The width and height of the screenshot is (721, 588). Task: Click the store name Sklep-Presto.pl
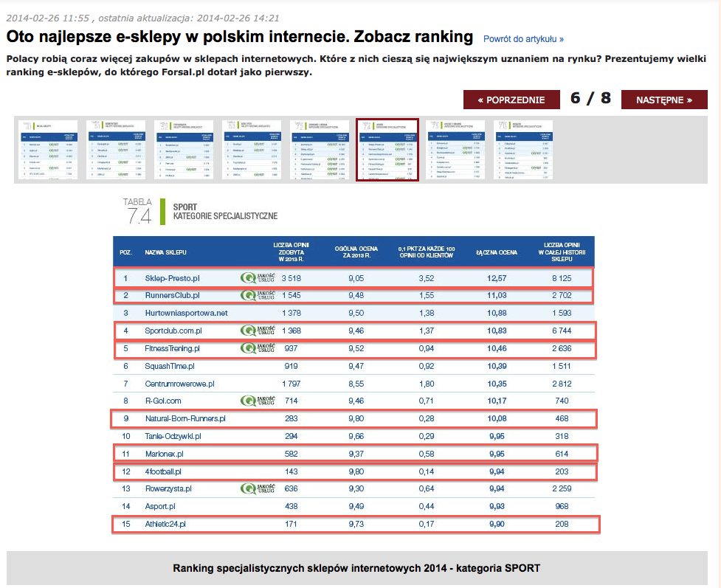pyautogui.click(x=172, y=278)
